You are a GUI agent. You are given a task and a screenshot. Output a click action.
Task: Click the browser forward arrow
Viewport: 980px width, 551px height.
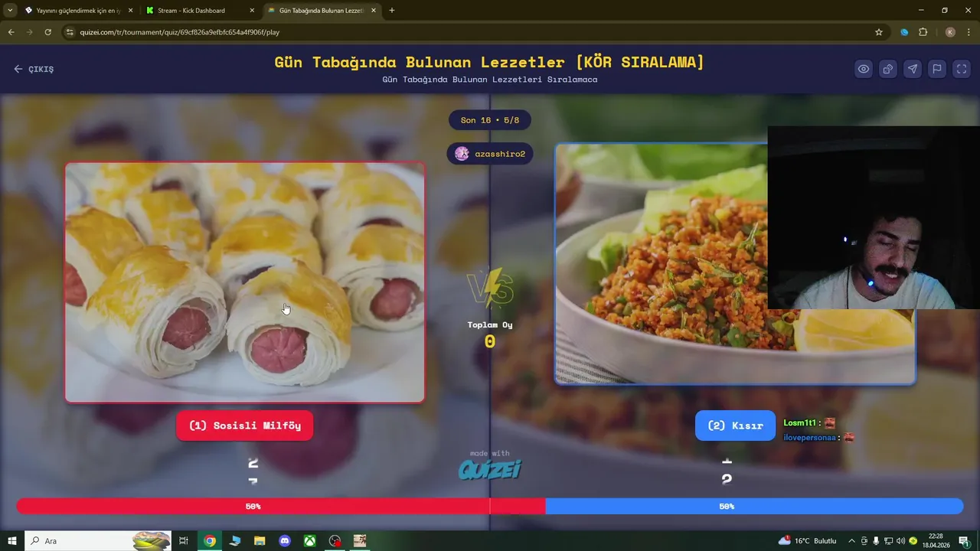point(29,32)
